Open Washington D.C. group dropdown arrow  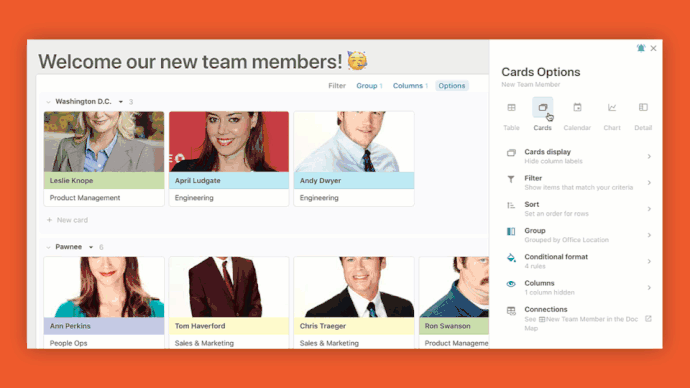click(121, 102)
